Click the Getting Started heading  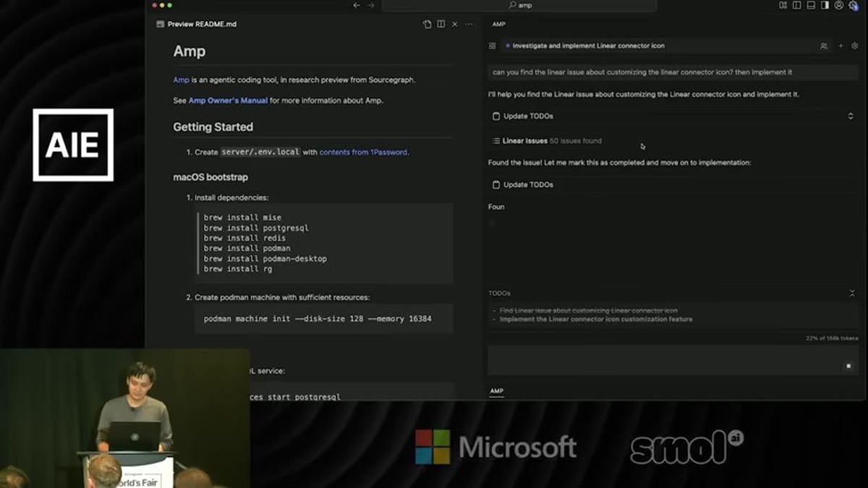pos(213,127)
